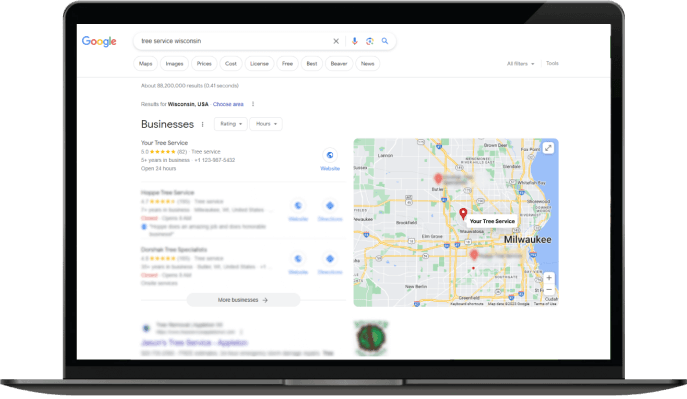The width and height of the screenshot is (687, 399).
Task: Click the Your Tree Service map pin
Action: (463, 214)
